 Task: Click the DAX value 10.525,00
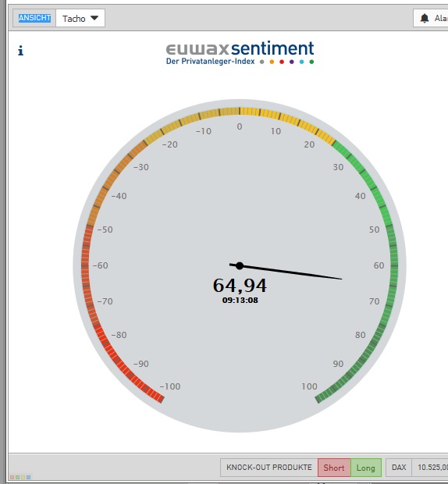click(432, 468)
